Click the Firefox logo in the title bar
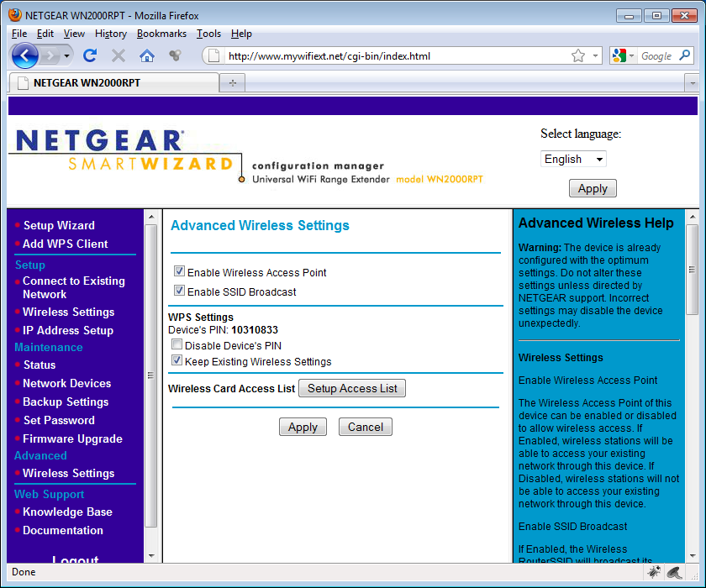Image resolution: width=706 pixels, height=588 pixels. tap(15, 15)
